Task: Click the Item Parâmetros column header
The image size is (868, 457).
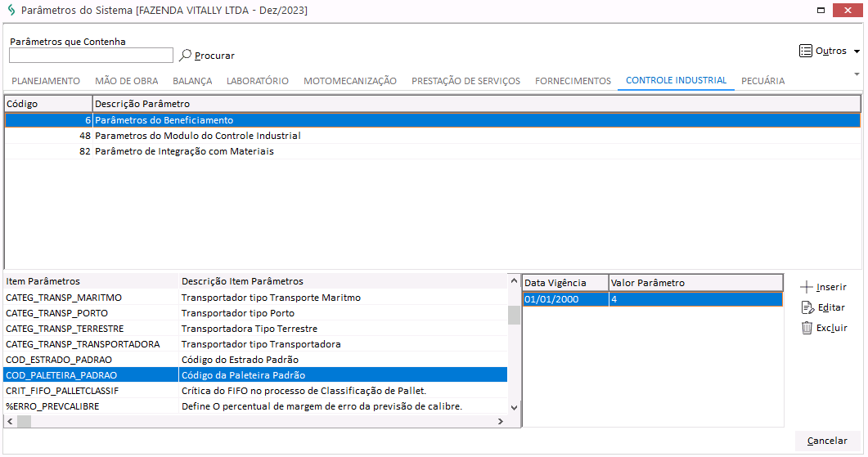Action: (x=91, y=281)
